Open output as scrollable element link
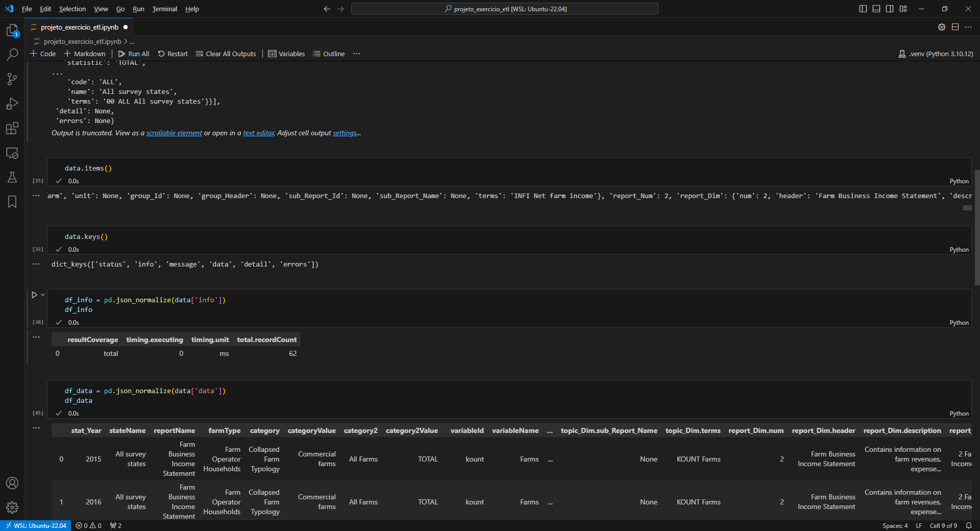The image size is (980, 531). pos(174,133)
